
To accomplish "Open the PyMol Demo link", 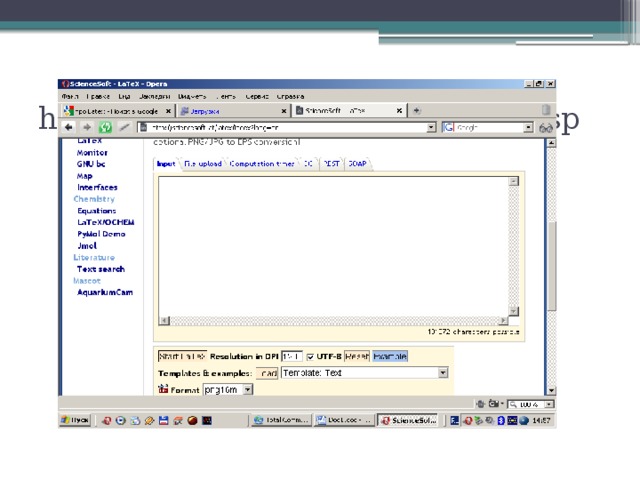I will (x=101, y=234).
